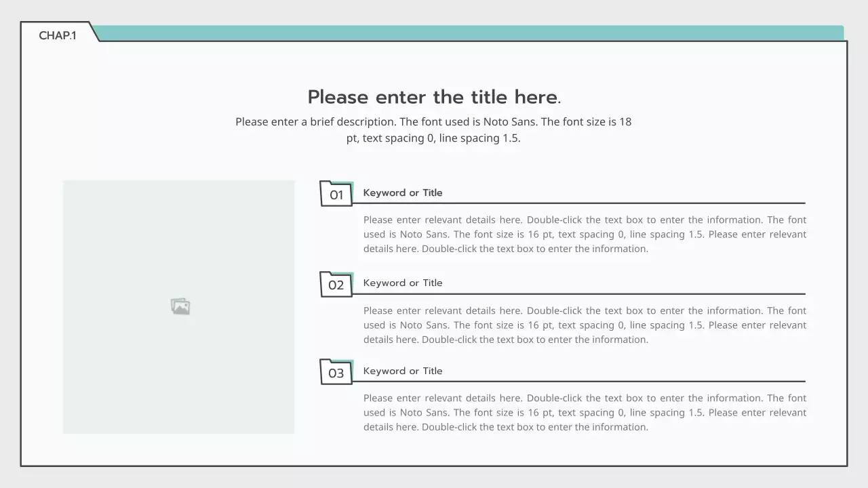Select the Keyword or Title heading beside 02
The height and width of the screenshot is (488, 868).
402,283
